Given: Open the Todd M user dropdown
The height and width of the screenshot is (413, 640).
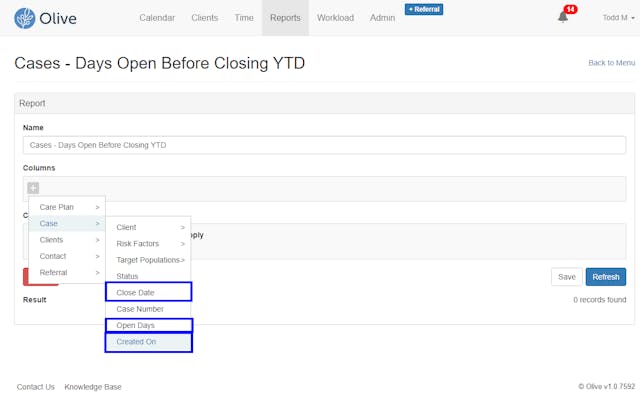Looking at the screenshot, I should pyautogui.click(x=618, y=18).
